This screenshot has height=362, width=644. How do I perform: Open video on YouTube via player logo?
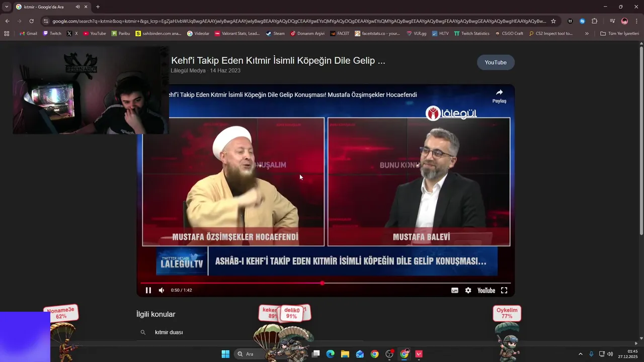[x=486, y=290]
